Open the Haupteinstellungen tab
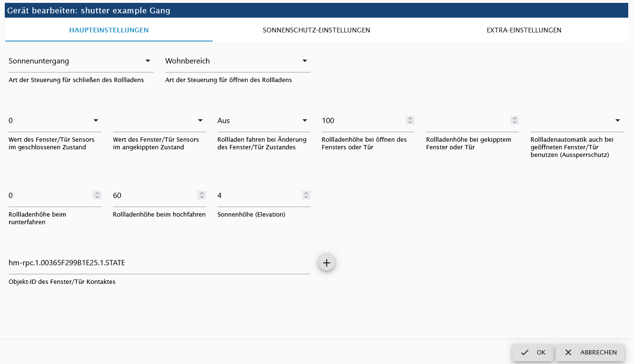The width and height of the screenshot is (633, 364). 109,30
